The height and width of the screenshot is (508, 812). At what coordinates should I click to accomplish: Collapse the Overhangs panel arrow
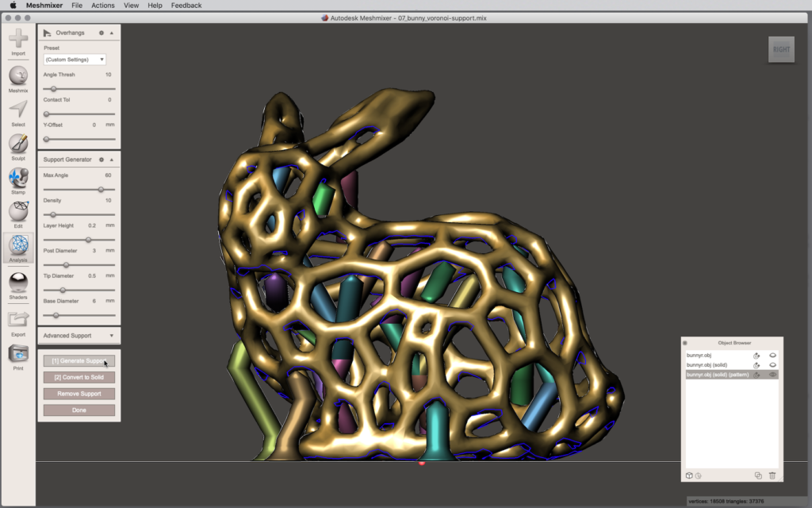click(x=112, y=33)
